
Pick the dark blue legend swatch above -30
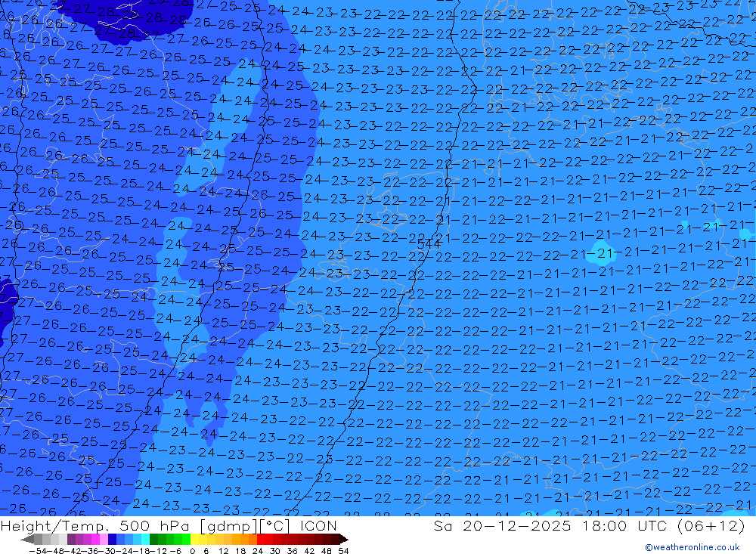113,539
